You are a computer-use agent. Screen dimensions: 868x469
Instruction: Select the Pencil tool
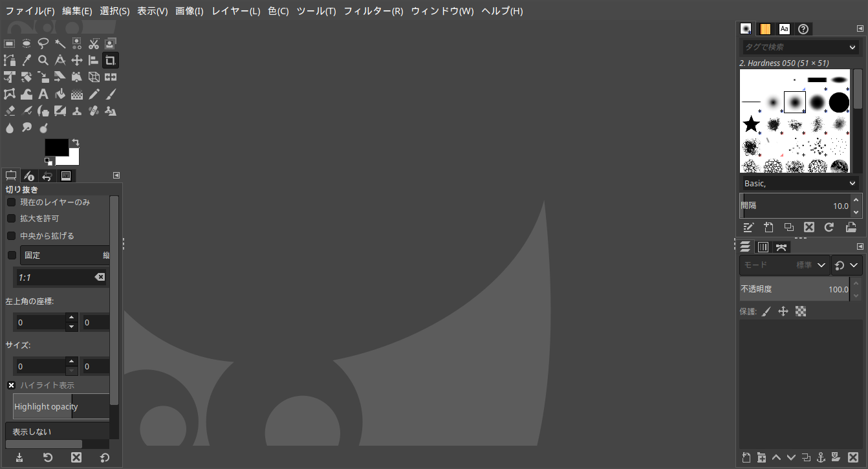point(94,94)
